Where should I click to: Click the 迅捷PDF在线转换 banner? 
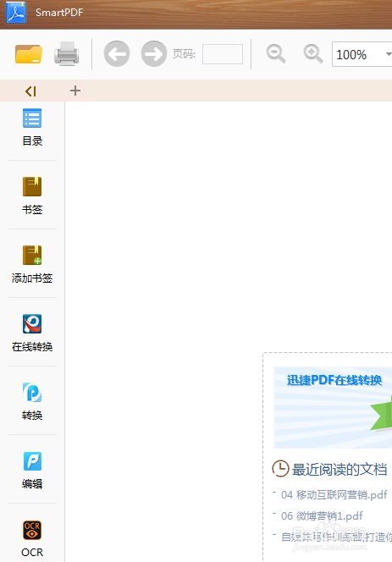333,407
